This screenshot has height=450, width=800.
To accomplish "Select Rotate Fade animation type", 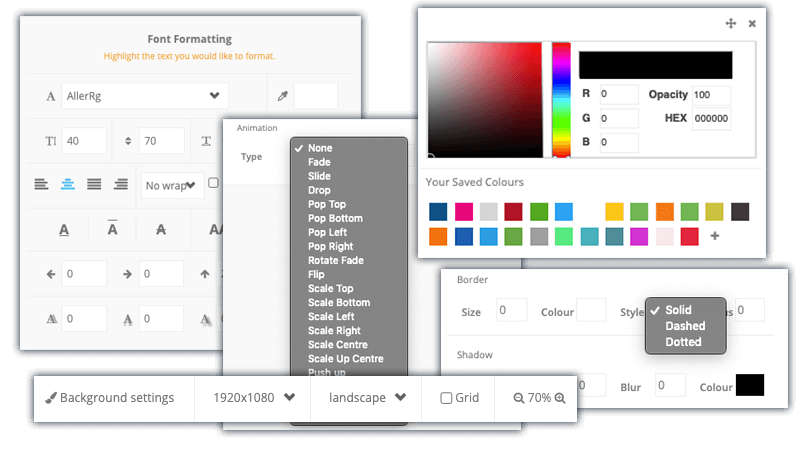I will coord(335,260).
